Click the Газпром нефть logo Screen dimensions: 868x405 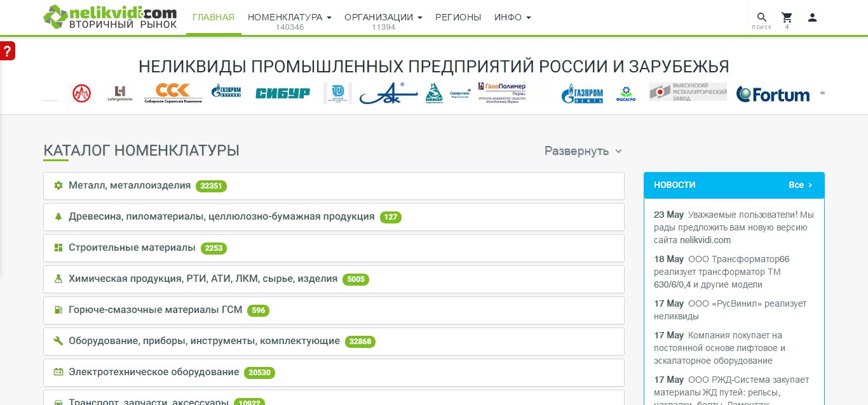pos(582,95)
